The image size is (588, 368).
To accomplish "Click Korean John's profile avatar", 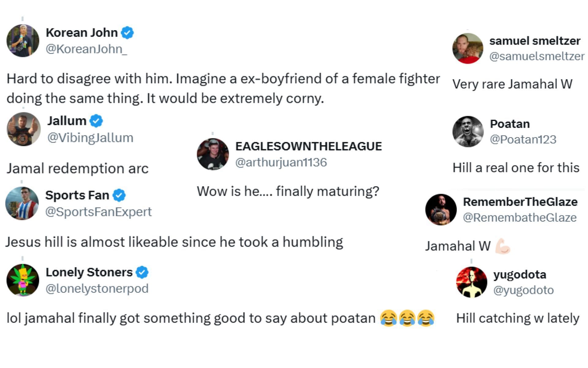I will [23, 41].
